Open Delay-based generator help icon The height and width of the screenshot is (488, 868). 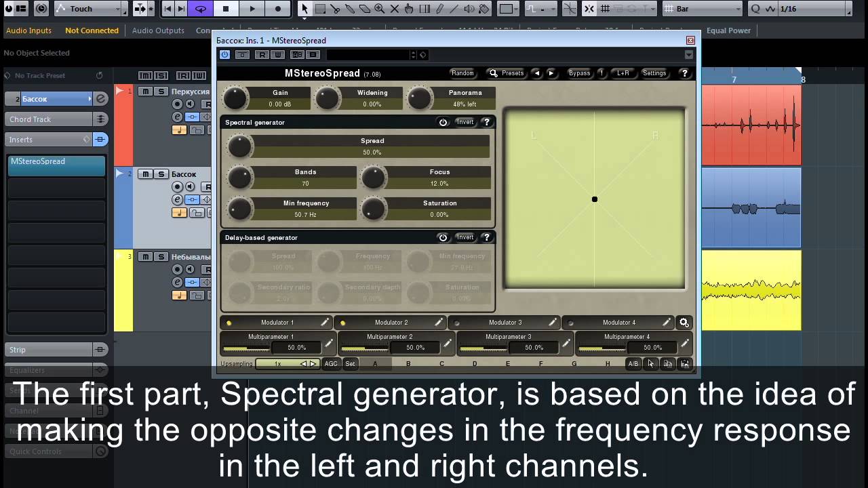point(486,237)
